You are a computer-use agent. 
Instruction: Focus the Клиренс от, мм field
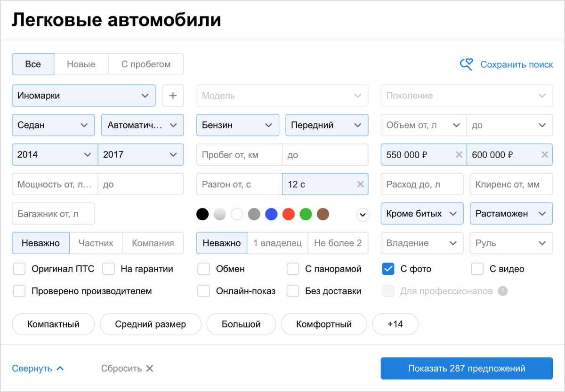pos(511,184)
